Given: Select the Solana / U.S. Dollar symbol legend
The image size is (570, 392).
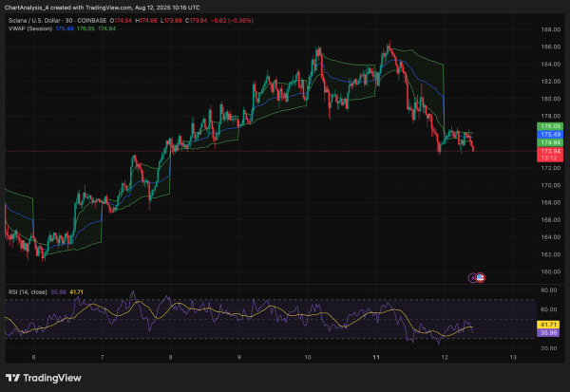Looking at the screenshot, I should 57,21.
